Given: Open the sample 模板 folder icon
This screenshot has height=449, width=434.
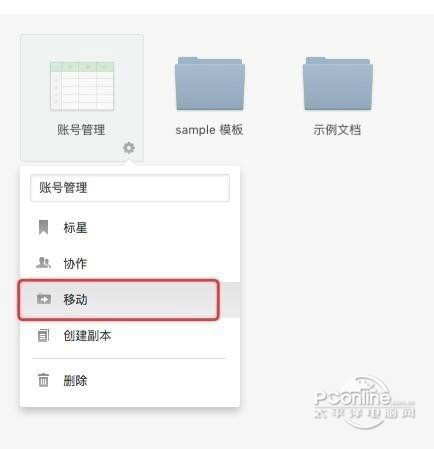Looking at the screenshot, I should [x=210, y=84].
